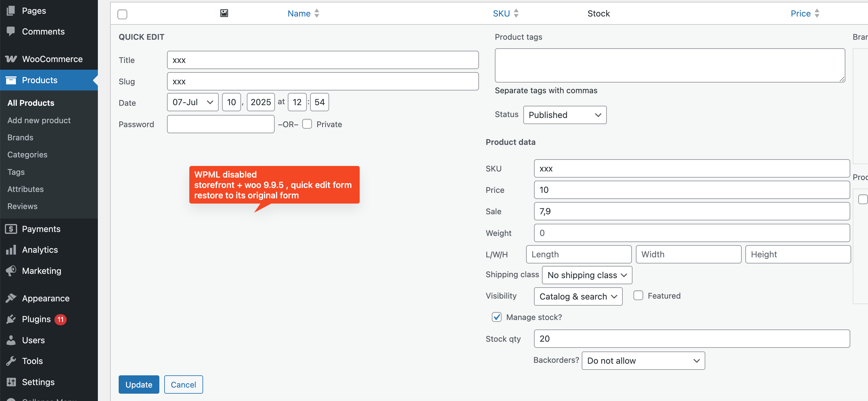This screenshot has width=868, height=401.
Task: Click the Products archive icon
Action: [11, 80]
